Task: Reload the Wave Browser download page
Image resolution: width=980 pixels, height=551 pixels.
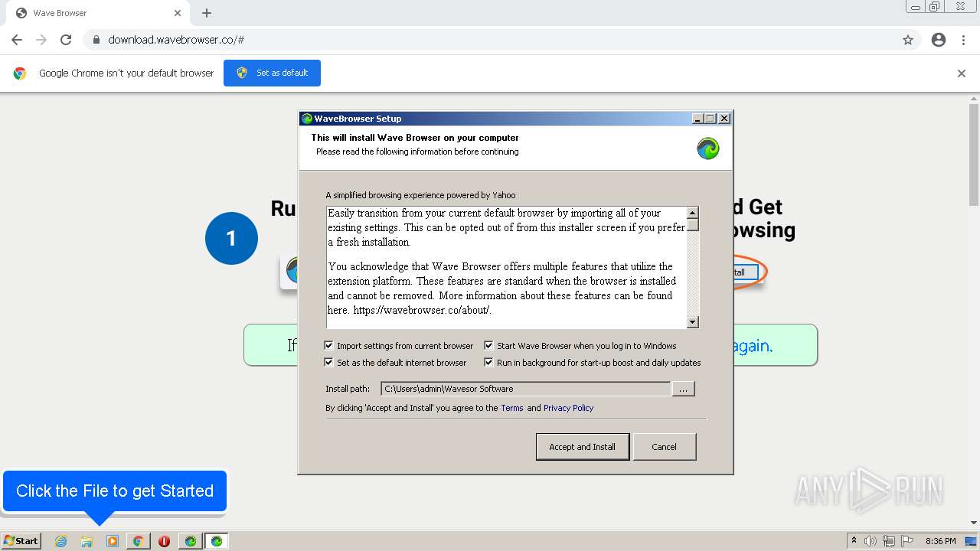Action: [x=66, y=40]
